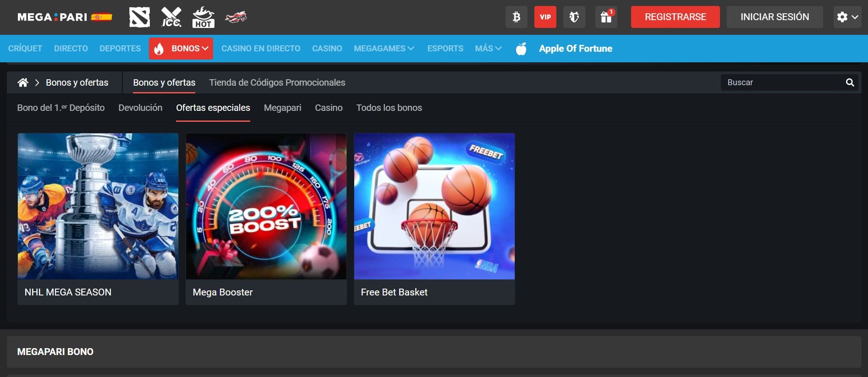Click the Megapari logo
This screenshot has width=868, height=377.
tap(65, 17)
